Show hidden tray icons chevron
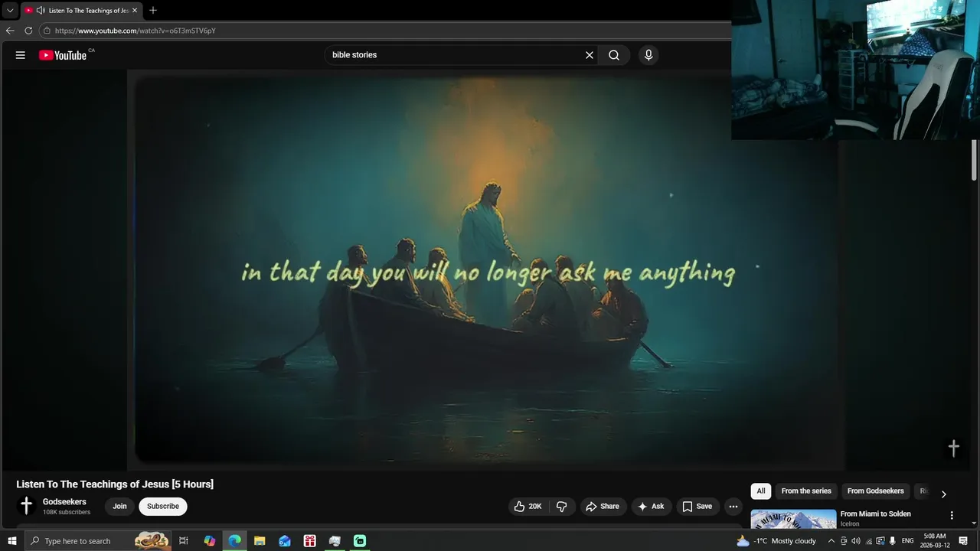The height and width of the screenshot is (551, 980). coord(831,541)
